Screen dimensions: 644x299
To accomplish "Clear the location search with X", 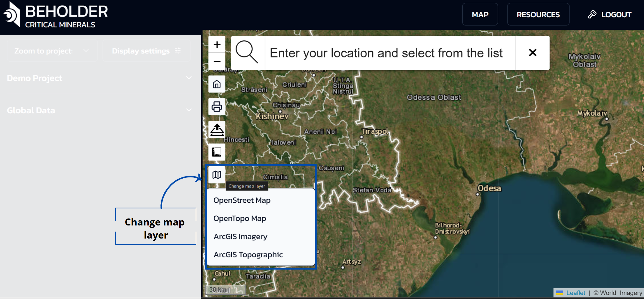I will click(532, 53).
